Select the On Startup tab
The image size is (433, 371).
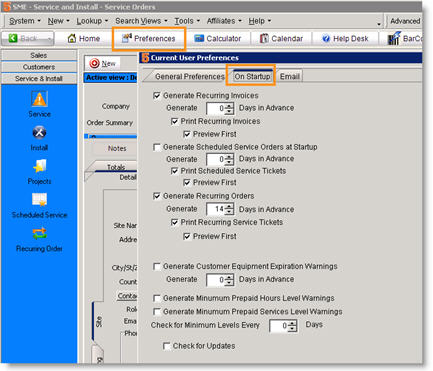tap(252, 77)
